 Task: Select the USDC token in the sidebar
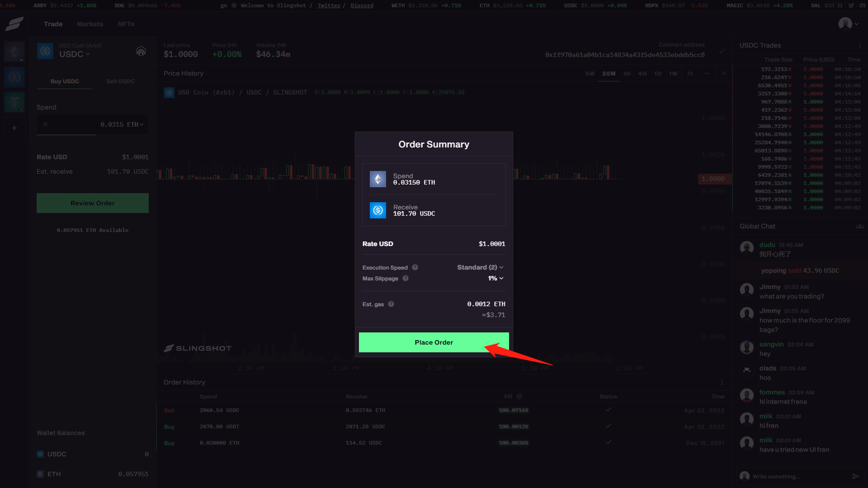click(x=14, y=77)
